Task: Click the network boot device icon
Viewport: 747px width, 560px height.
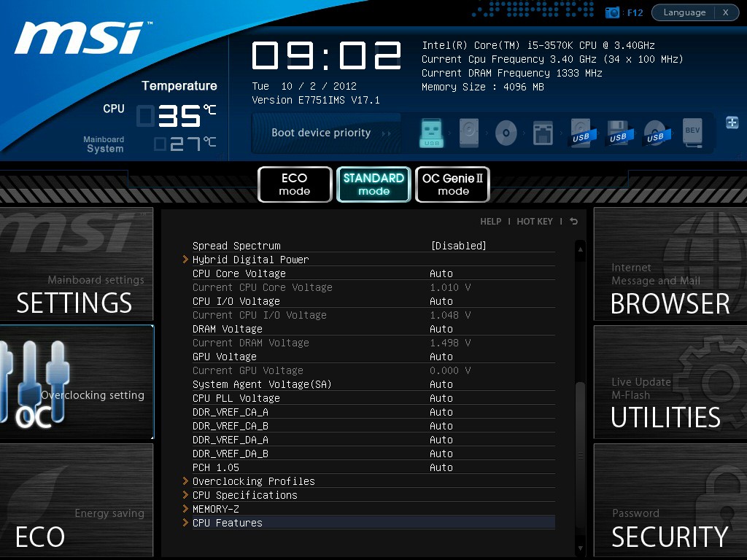Action: [x=543, y=133]
